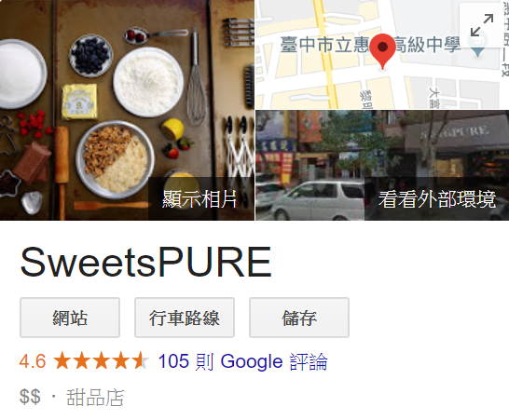Click the orange star rating icons

[101, 360]
